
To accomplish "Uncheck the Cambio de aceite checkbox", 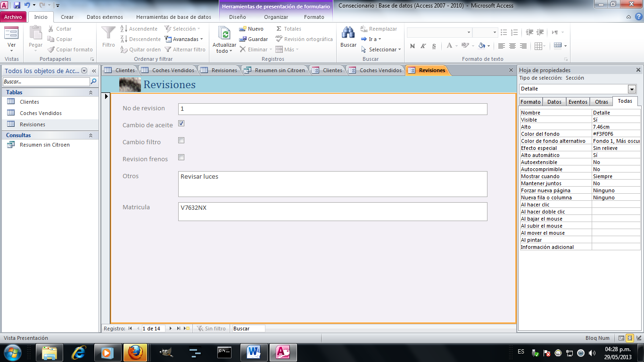I will pyautogui.click(x=181, y=124).
